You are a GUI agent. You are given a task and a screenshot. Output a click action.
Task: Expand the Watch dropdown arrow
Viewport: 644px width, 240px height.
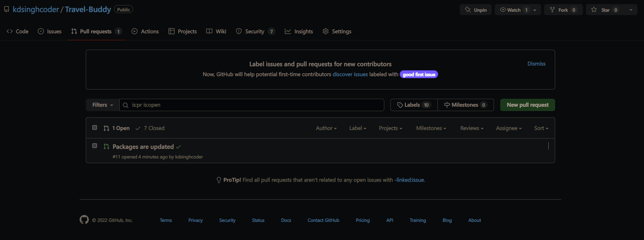[x=535, y=10]
